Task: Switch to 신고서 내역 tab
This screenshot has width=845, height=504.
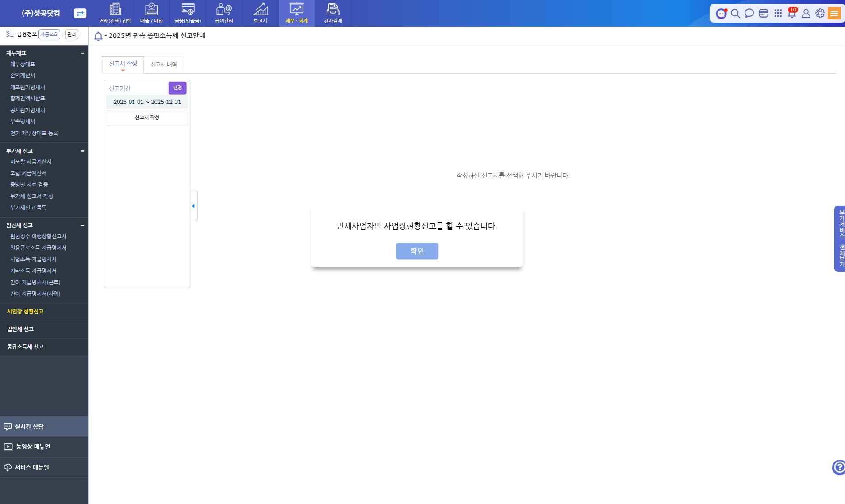Action: (164, 65)
